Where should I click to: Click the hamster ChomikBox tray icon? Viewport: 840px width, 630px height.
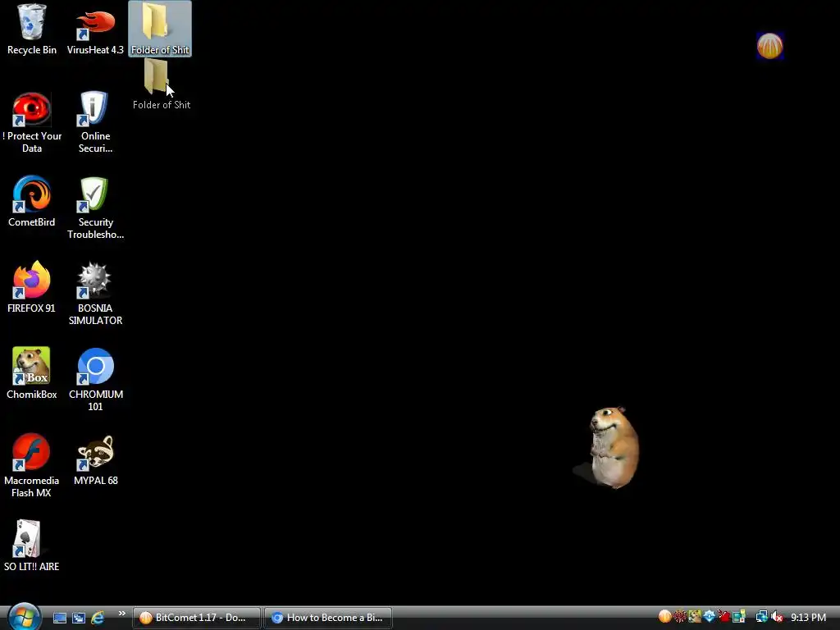tap(695, 617)
